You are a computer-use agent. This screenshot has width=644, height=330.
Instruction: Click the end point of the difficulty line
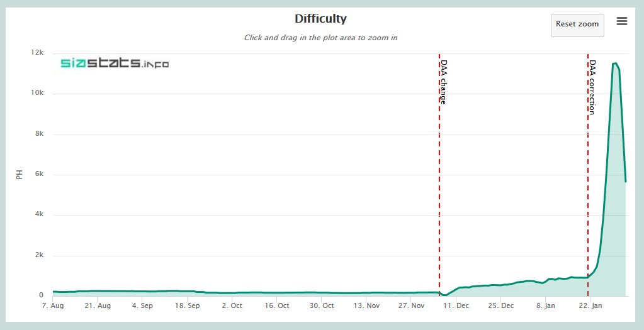pos(626,181)
